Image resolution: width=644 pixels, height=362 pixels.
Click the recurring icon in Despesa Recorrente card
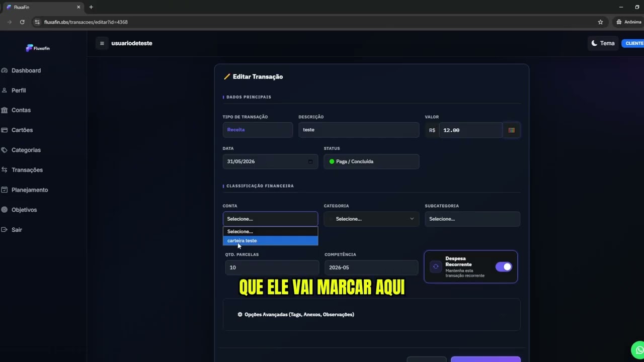[x=436, y=267]
